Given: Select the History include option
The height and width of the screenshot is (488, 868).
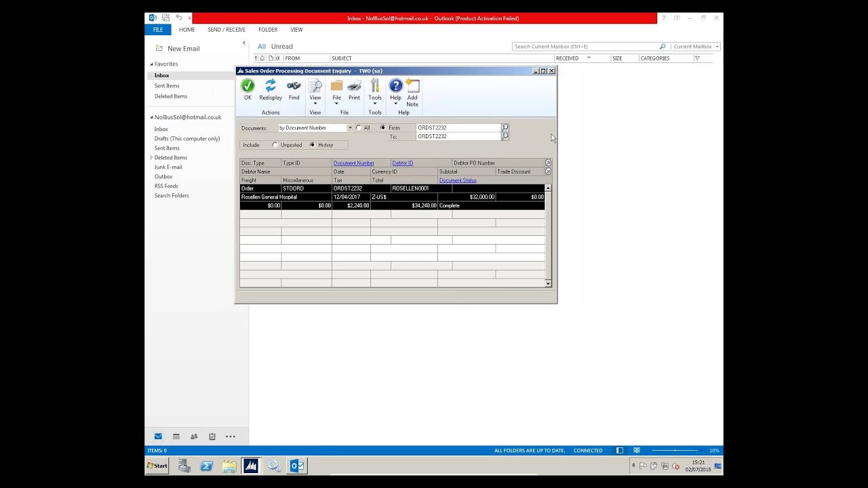Looking at the screenshot, I should tap(312, 145).
